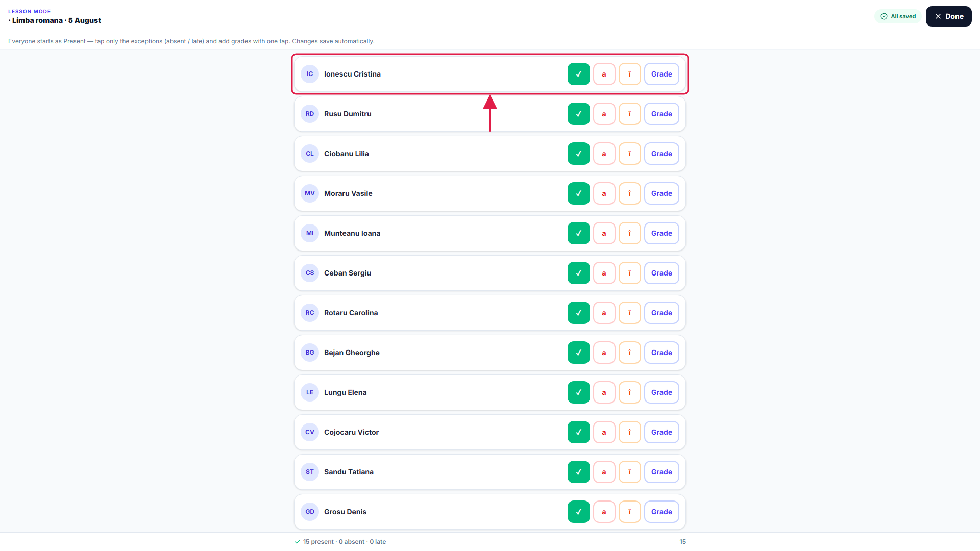The height and width of the screenshot is (551, 980).
Task: Mark Moraru Vasile absent
Action: (x=604, y=193)
